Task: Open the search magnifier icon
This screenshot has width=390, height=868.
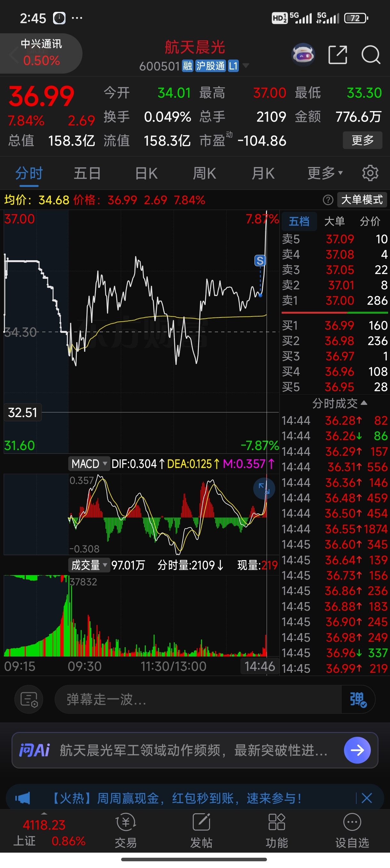Action: pyautogui.click(x=370, y=55)
